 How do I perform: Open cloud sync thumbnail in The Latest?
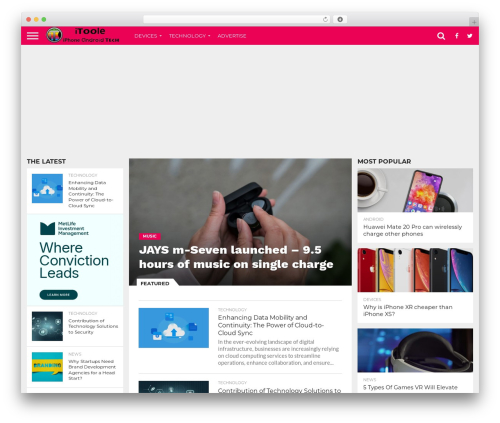[47, 188]
